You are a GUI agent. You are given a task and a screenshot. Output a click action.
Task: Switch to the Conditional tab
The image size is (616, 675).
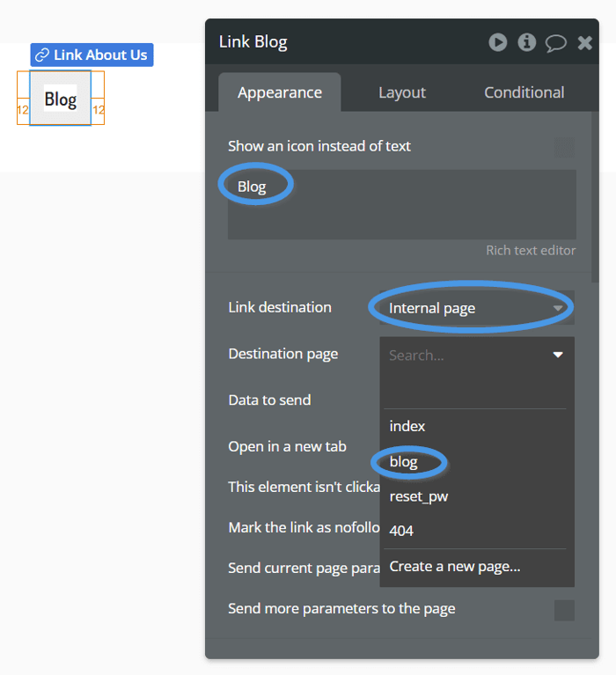coord(524,92)
